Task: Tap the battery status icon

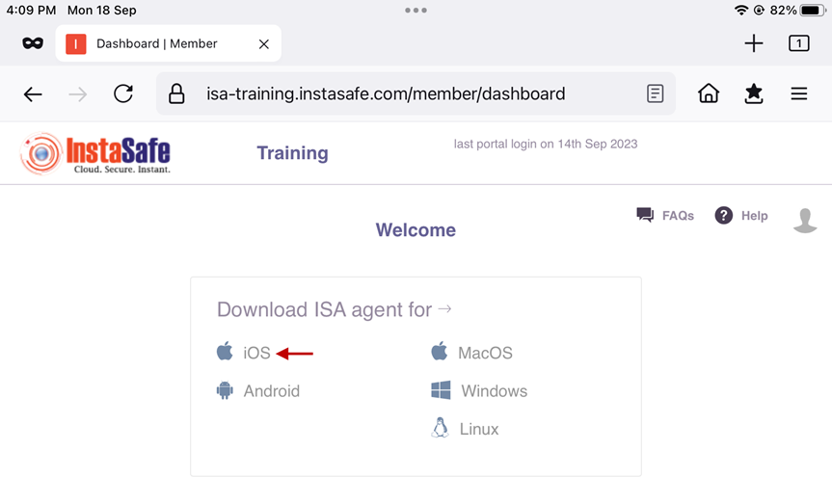Action: (814, 10)
